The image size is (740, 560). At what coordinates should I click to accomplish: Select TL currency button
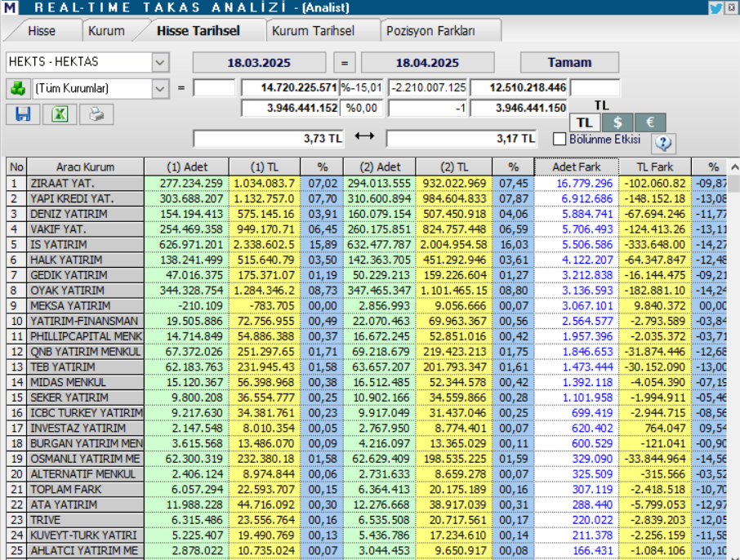click(584, 122)
